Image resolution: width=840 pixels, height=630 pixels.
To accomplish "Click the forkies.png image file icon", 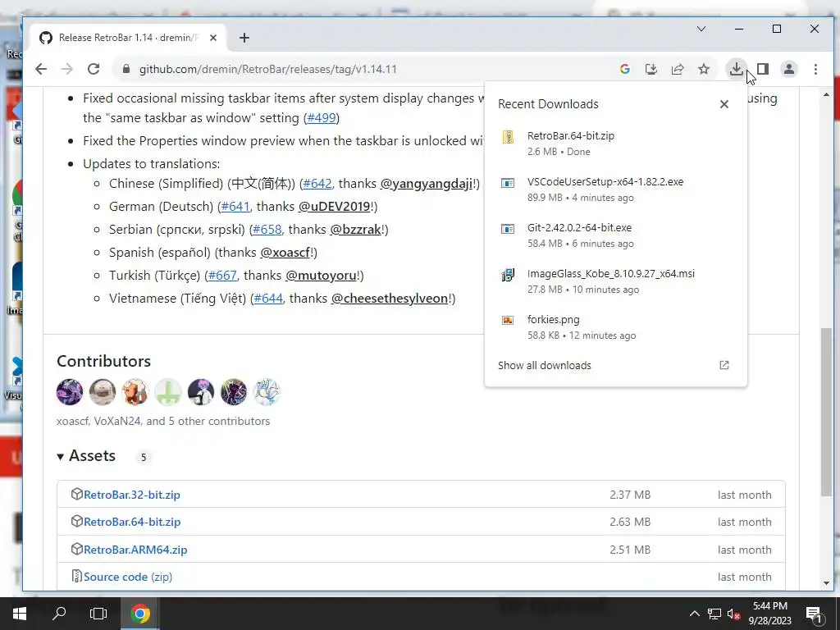I will [x=507, y=320].
